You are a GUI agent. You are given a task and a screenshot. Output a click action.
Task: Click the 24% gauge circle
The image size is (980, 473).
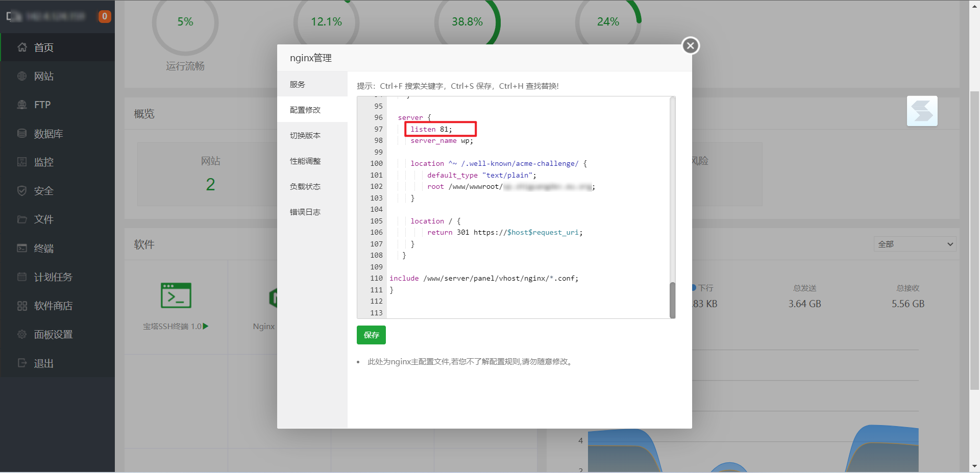(608, 23)
